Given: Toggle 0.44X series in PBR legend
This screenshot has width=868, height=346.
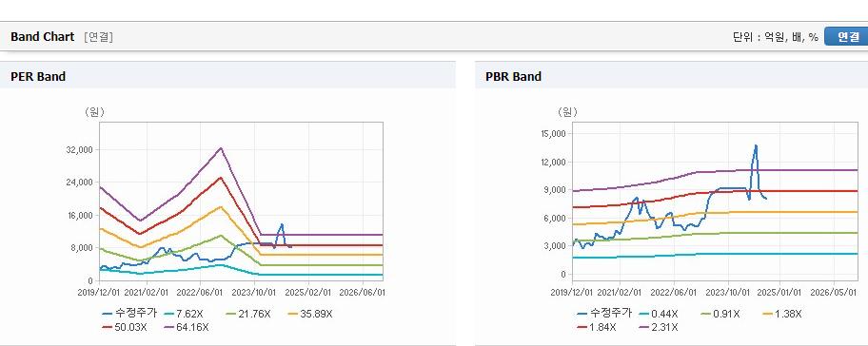Looking at the screenshot, I should click(x=659, y=314).
